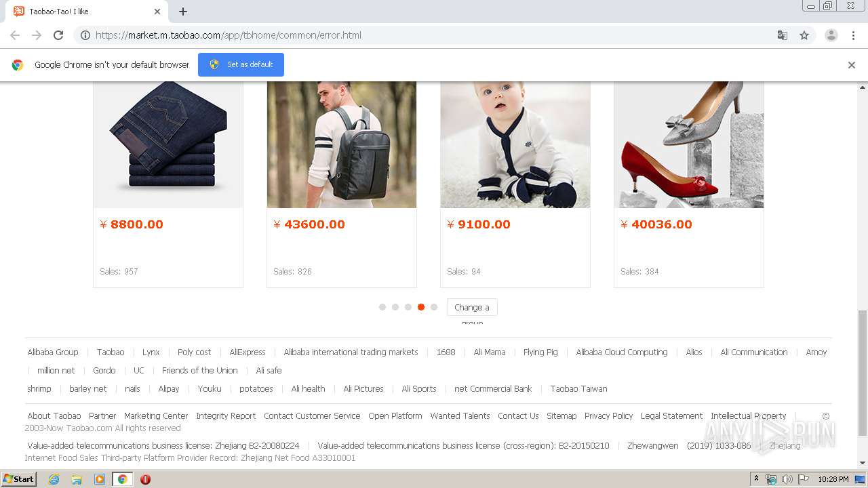The image size is (868, 488).
Task: Go back to the previous page
Action: [x=15, y=35]
